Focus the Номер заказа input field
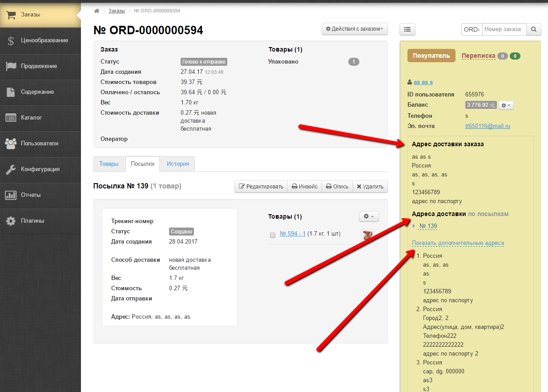This screenshot has height=392, width=548. (x=504, y=29)
